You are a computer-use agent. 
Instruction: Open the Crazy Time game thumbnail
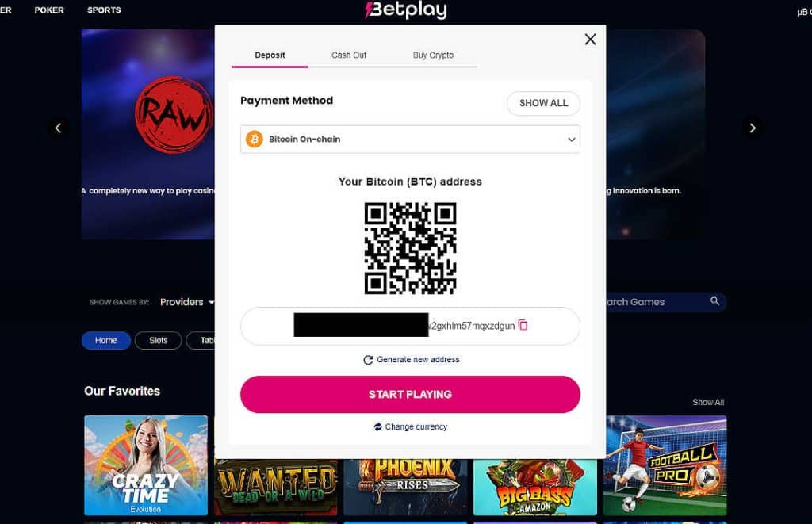[x=146, y=465]
